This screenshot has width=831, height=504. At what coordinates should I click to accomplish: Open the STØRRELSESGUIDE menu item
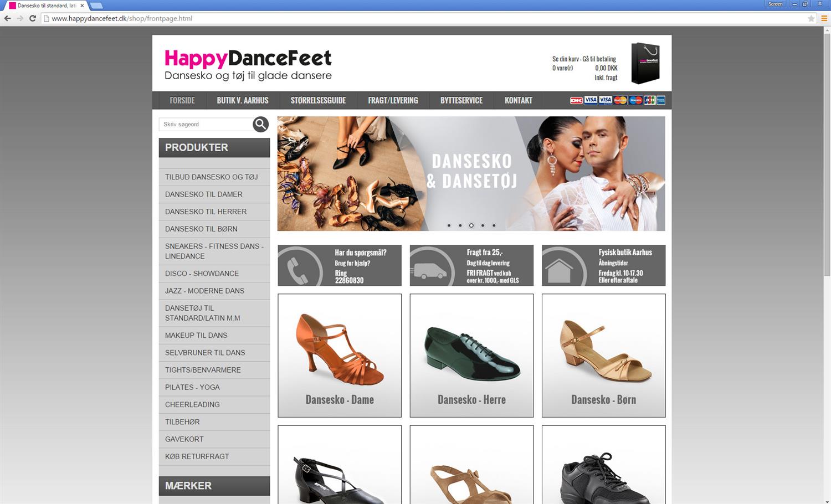click(318, 100)
